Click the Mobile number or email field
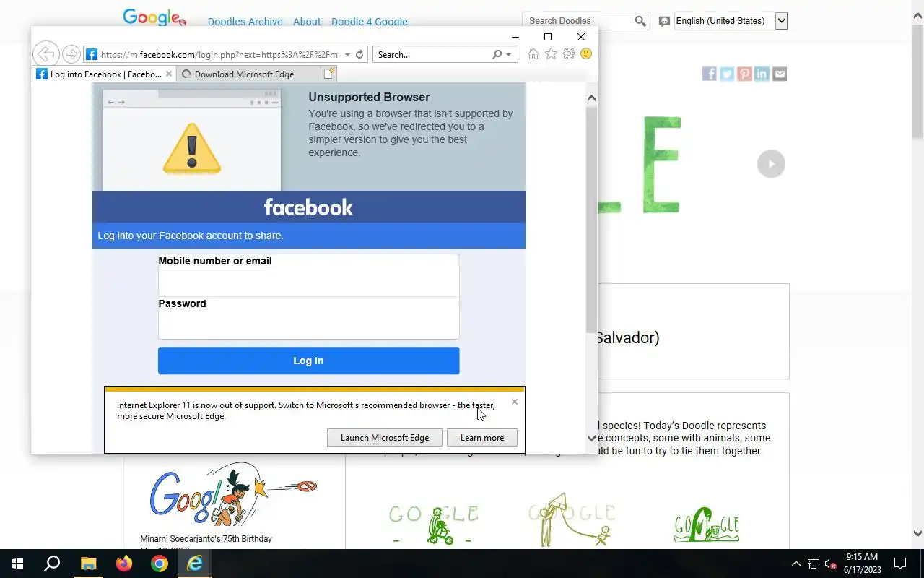 pyautogui.click(x=308, y=275)
